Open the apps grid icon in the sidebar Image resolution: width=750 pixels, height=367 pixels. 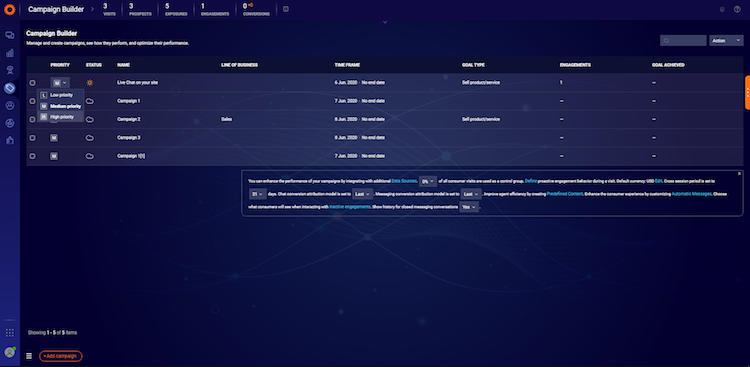point(10,333)
